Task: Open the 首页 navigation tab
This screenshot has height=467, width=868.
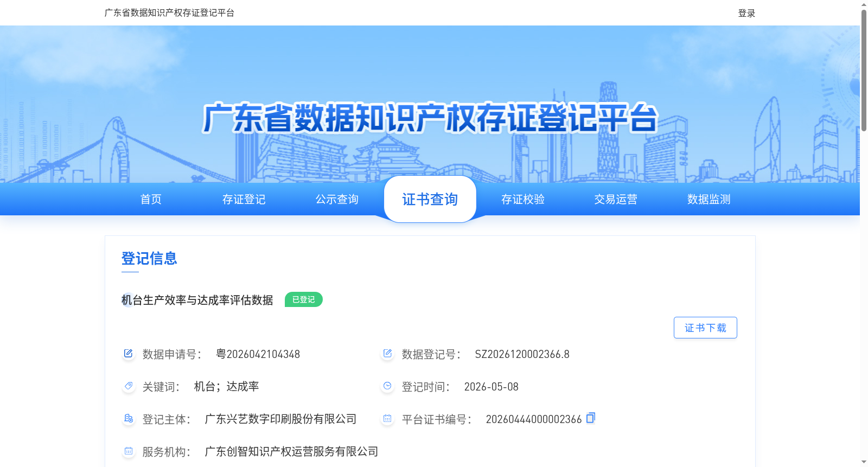Action: (151, 199)
